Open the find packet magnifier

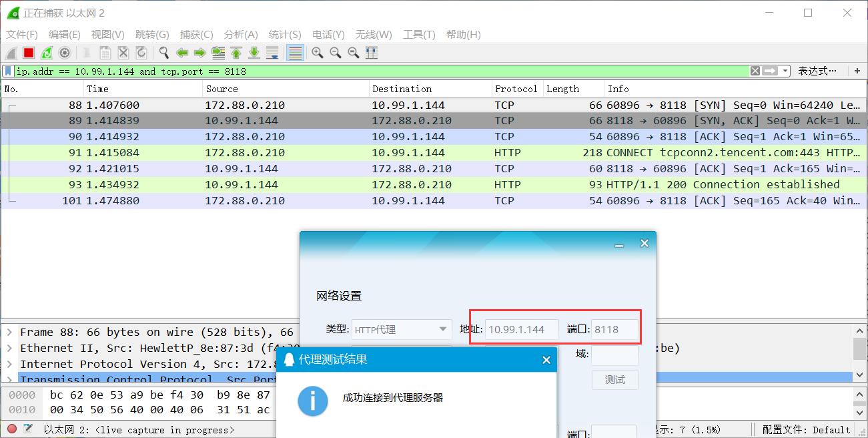click(163, 53)
